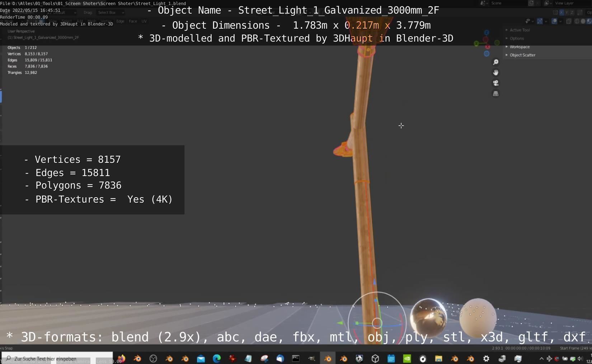The image size is (592, 364).
Task: Toggle viewport gizmos visibility button
Action: click(540, 21)
